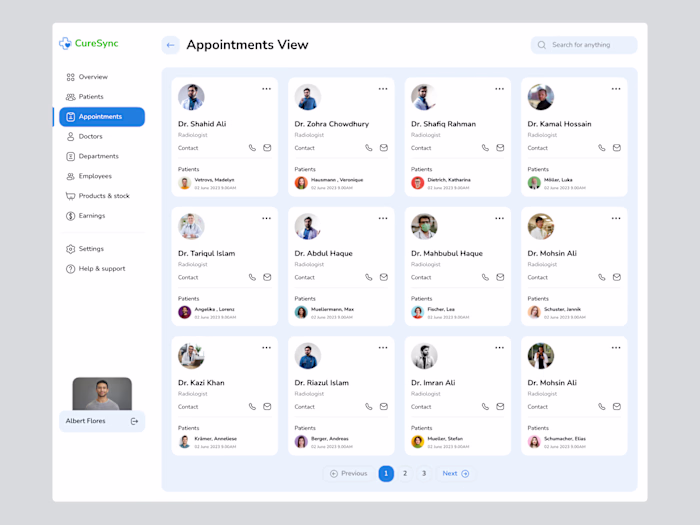
Task: Call Dr. Tariqul Islam via the phone icon
Action: 252,277
